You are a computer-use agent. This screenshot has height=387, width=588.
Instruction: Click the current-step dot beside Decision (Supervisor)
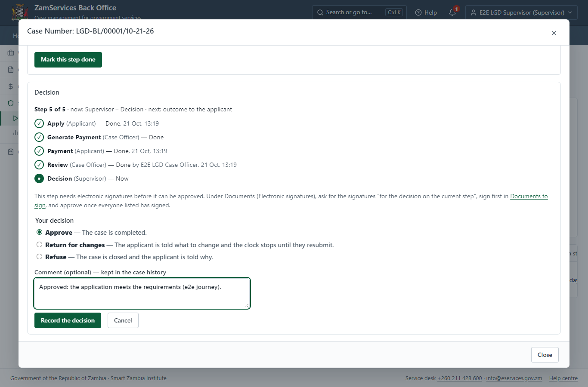click(39, 178)
